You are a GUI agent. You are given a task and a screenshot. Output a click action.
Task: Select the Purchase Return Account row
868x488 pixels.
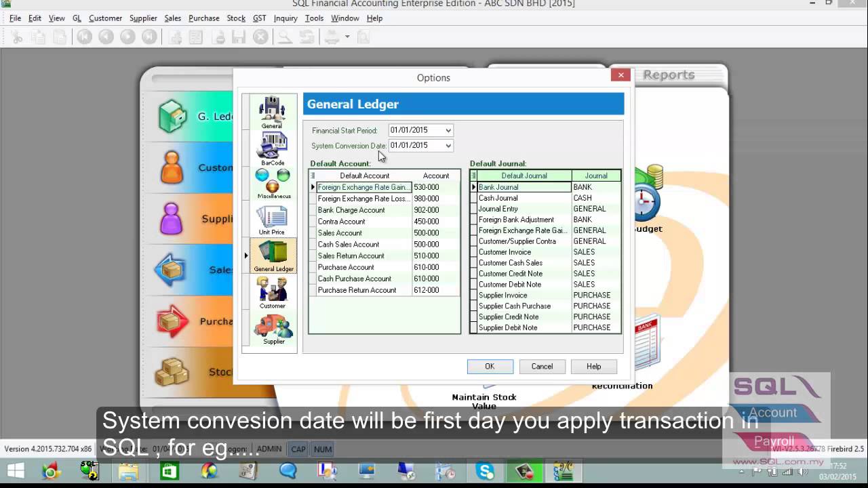(x=385, y=290)
